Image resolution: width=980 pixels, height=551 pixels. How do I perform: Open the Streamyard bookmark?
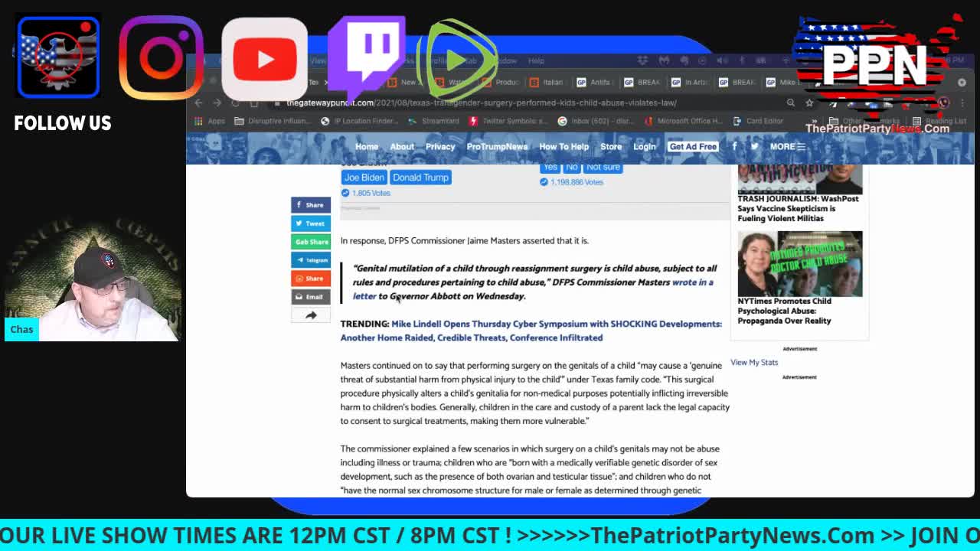coord(433,121)
